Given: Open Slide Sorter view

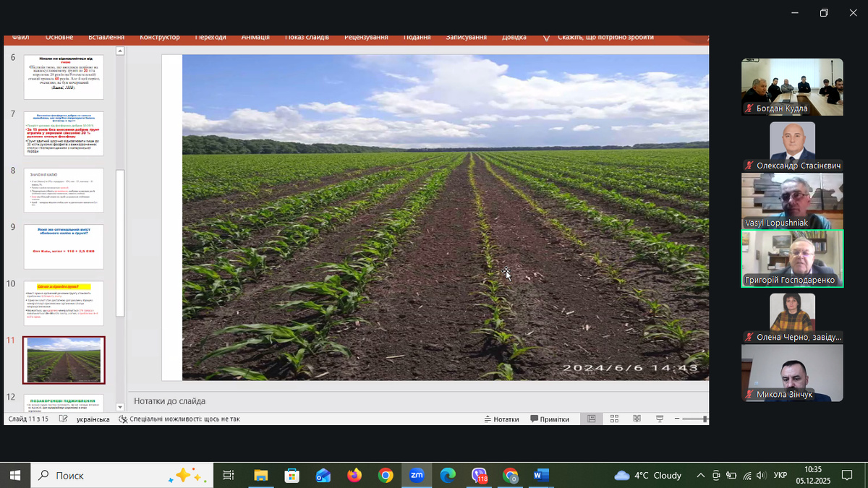Looking at the screenshot, I should click(x=614, y=419).
